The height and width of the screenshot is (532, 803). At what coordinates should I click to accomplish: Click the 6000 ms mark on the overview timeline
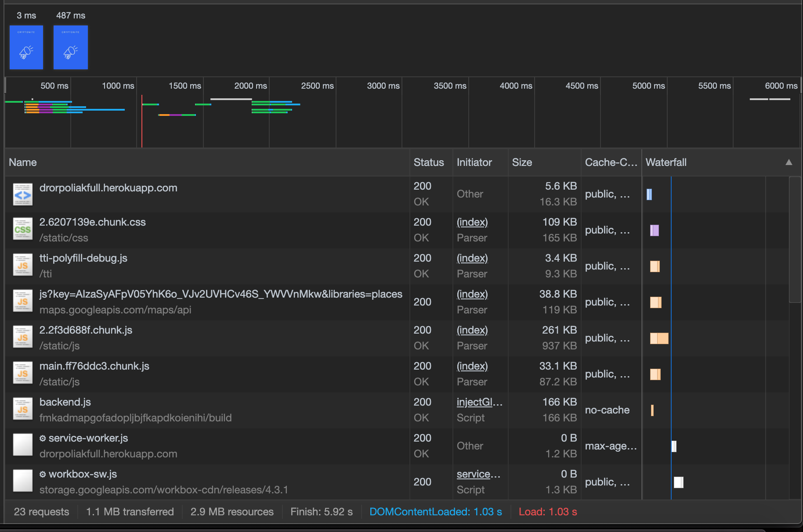781,86
